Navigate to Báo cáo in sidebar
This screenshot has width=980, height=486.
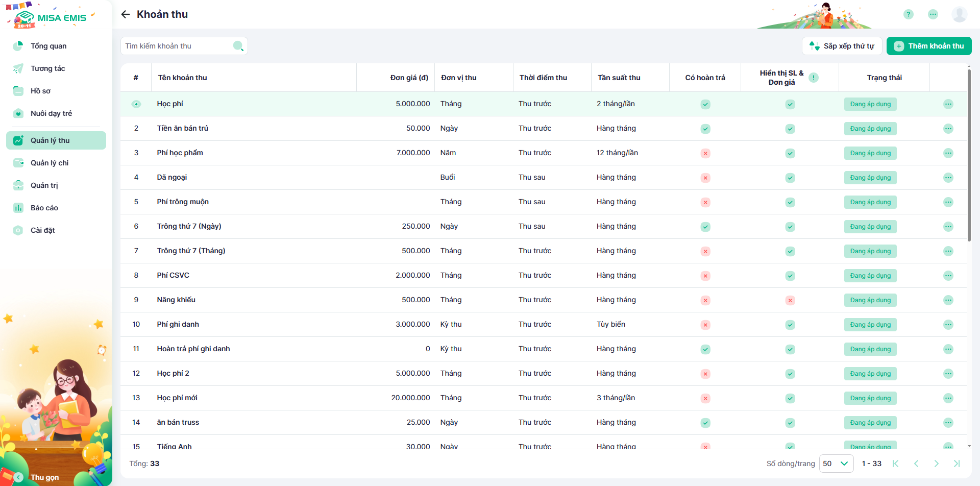(44, 208)
